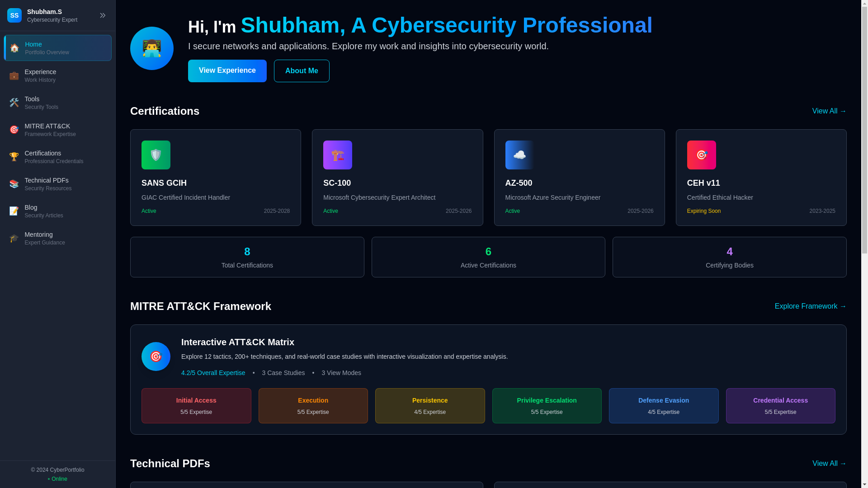Open MITRE ATT&CK Framework Expertise page
Screen dimensions: 868x488
57,130
